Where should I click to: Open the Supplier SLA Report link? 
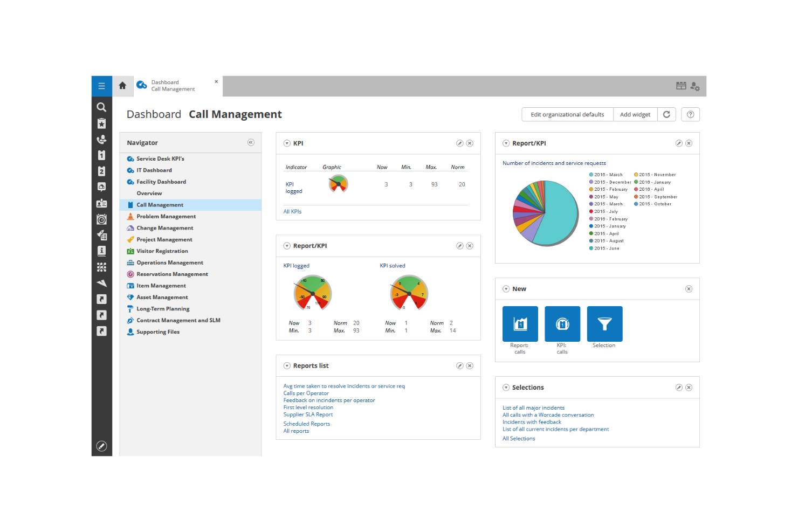pos(308,414)
